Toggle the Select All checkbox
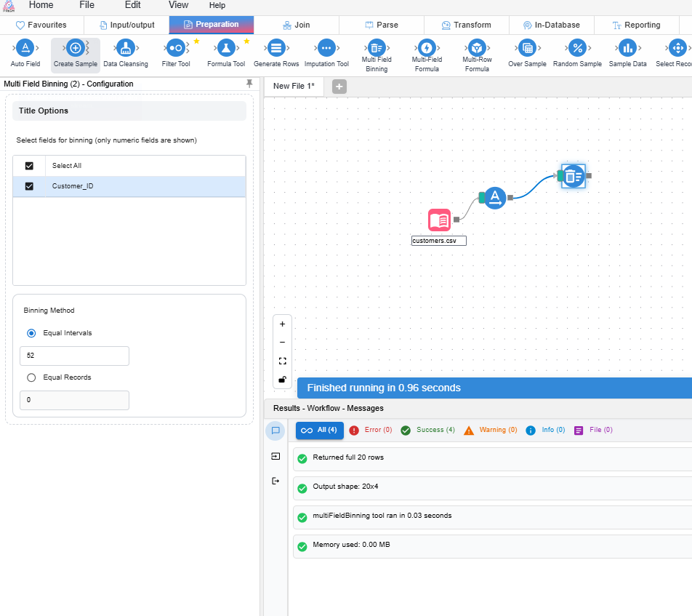 tap(30, 166)
